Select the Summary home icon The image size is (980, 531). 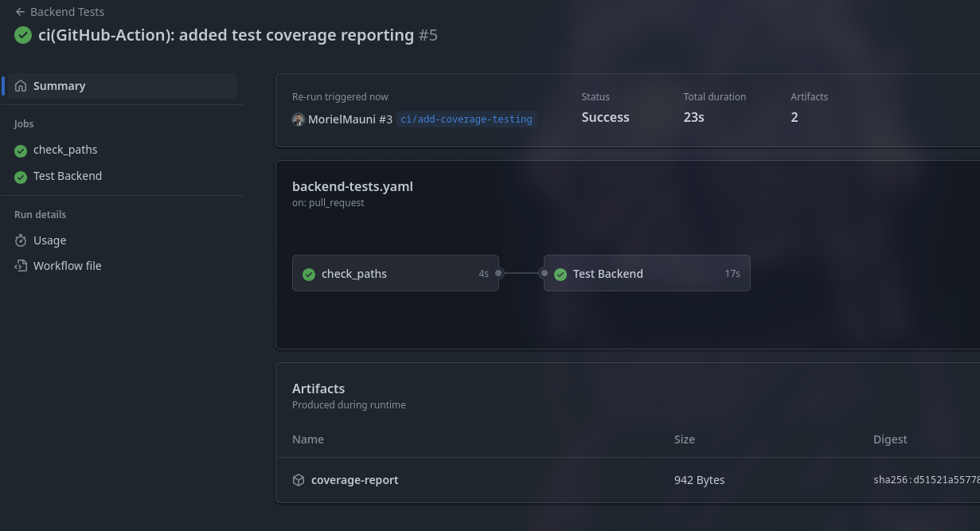tap(21, 85)
